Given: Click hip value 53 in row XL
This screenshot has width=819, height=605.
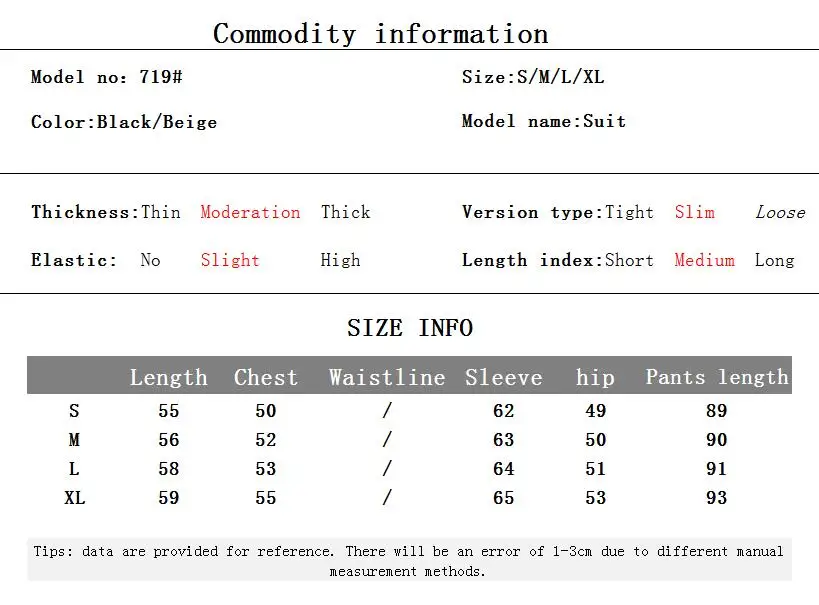Looking at the screenshot, I should tap(595, 498).
